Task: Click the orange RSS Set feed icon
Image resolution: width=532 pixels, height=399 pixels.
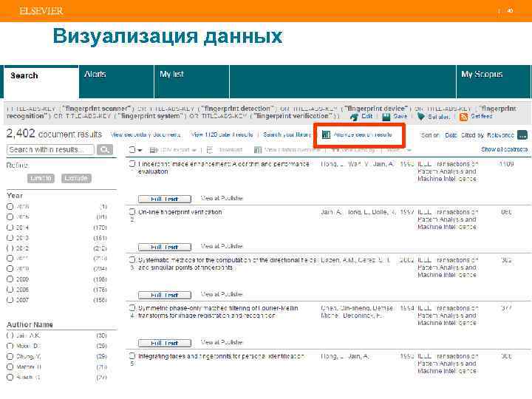Action: point(463,117)
